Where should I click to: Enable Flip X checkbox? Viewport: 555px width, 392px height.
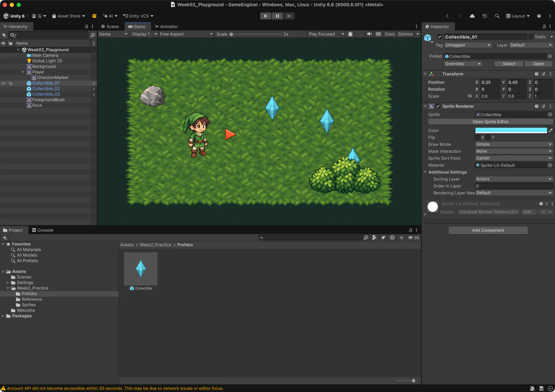tap(477, 137)
